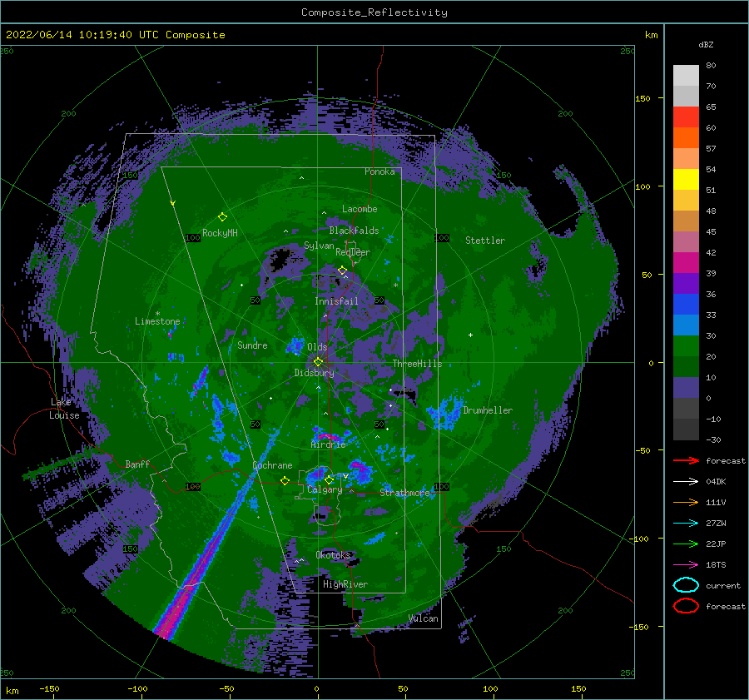Click the yellow diamond marker below RedDeer
The width and height of the screenshot is (749, 700).
point(342,271)
